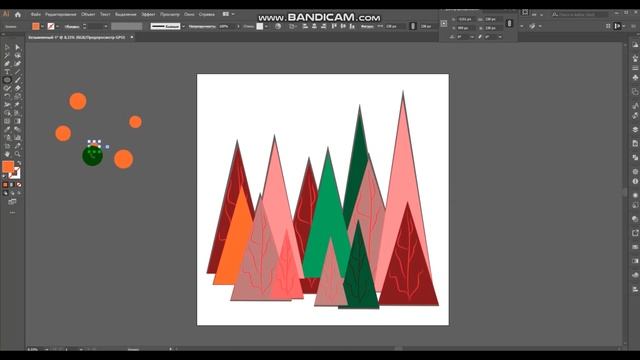640x360 pixels.
Task: Select the Hand tool
Action: (7, 154)
